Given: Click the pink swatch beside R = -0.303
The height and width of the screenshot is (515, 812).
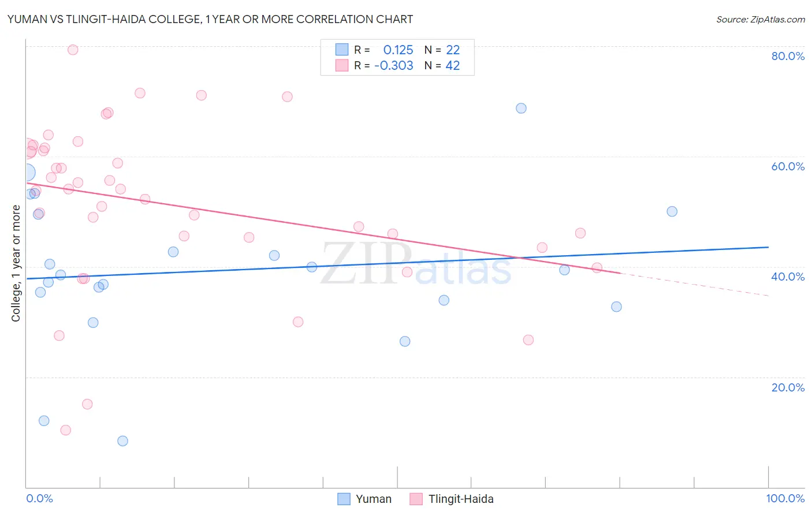Looking at the screenshot, I should (342, 65).
